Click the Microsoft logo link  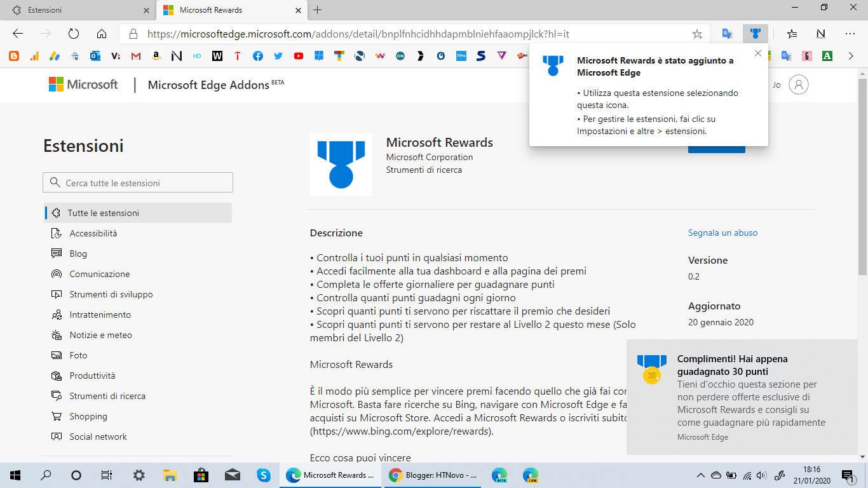83,85
